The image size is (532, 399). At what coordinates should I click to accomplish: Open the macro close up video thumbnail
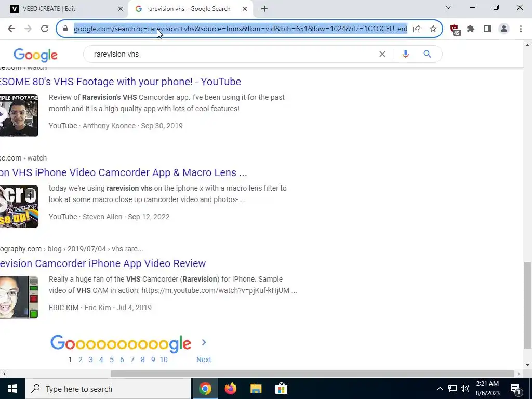pos(19,206)
